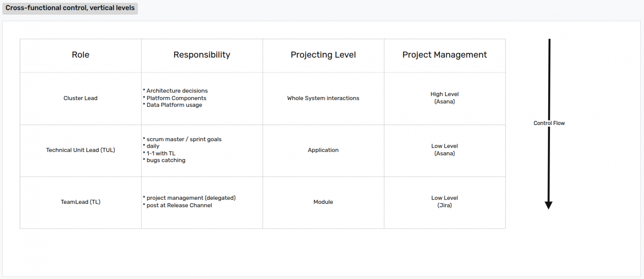The height and width of the screenshot is (279, 644).
Task: Click the 'Responsibility' column header
Action: [x=202, y=55]
